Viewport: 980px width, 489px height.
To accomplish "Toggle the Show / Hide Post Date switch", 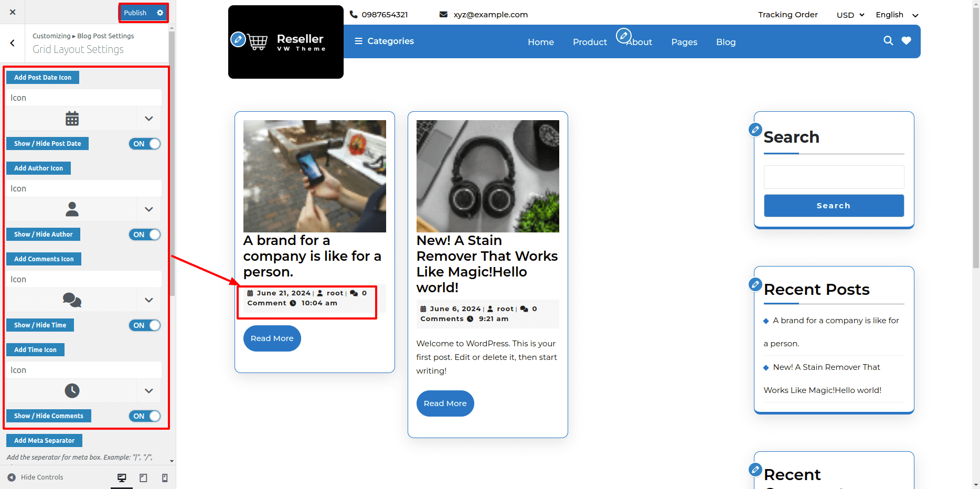I will click(145, 144).
